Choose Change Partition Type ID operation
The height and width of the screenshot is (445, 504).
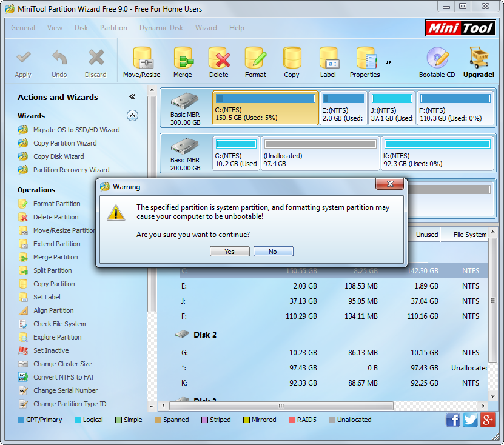[x=70, y=404]
